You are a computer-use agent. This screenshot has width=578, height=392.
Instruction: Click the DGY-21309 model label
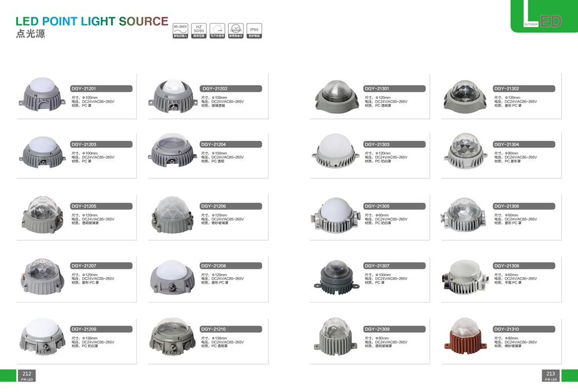click(x=394, y=329)
